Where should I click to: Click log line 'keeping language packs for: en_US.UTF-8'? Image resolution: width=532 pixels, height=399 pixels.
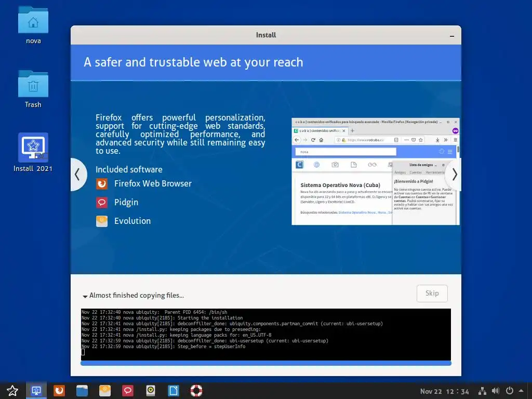tap(220, 335)
